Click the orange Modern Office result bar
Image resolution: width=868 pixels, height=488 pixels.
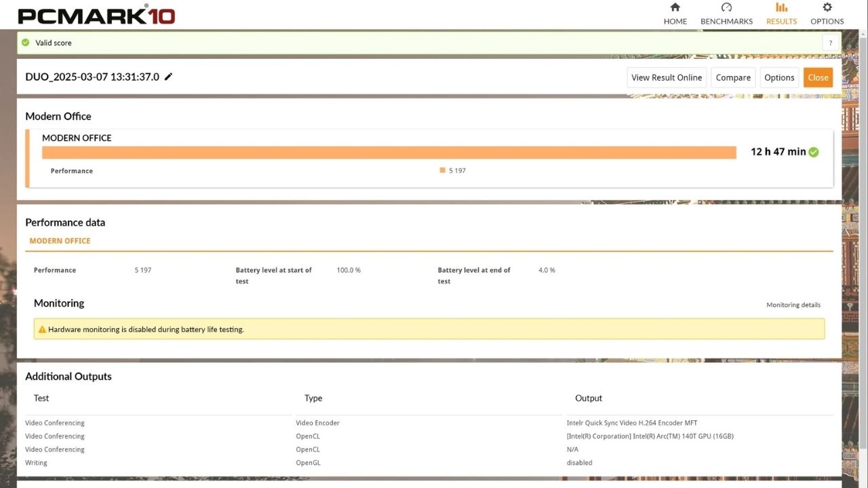tap(389, 152)
